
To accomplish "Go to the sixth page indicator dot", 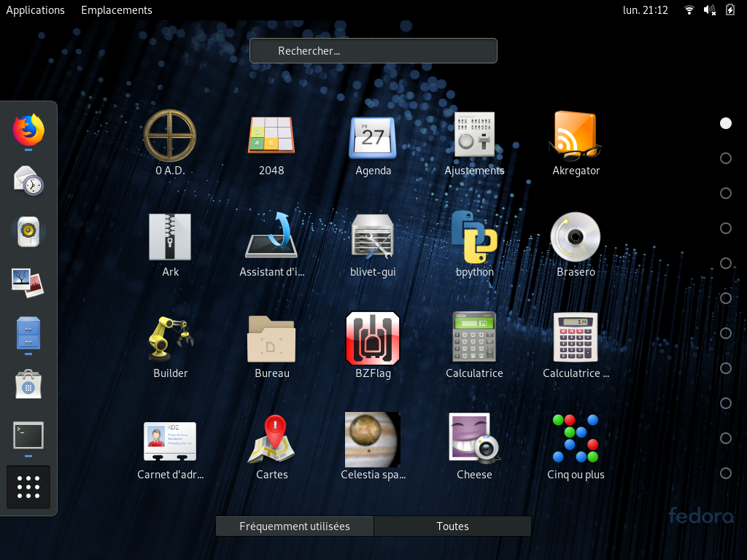I will (726, 298).
